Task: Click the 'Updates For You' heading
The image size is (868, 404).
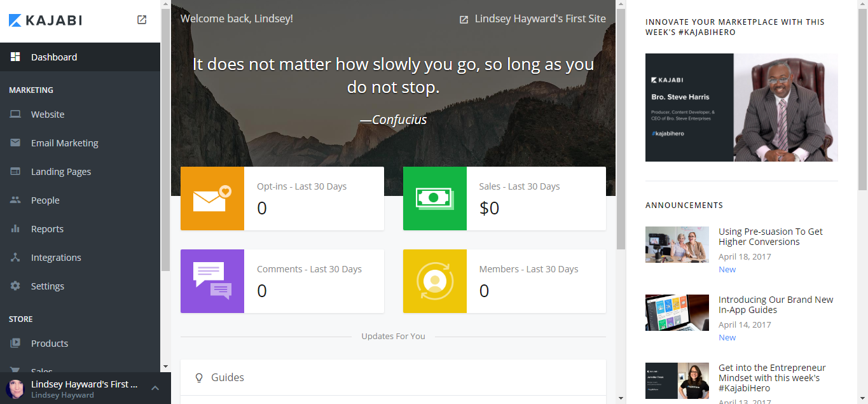Action: point(393,336)
